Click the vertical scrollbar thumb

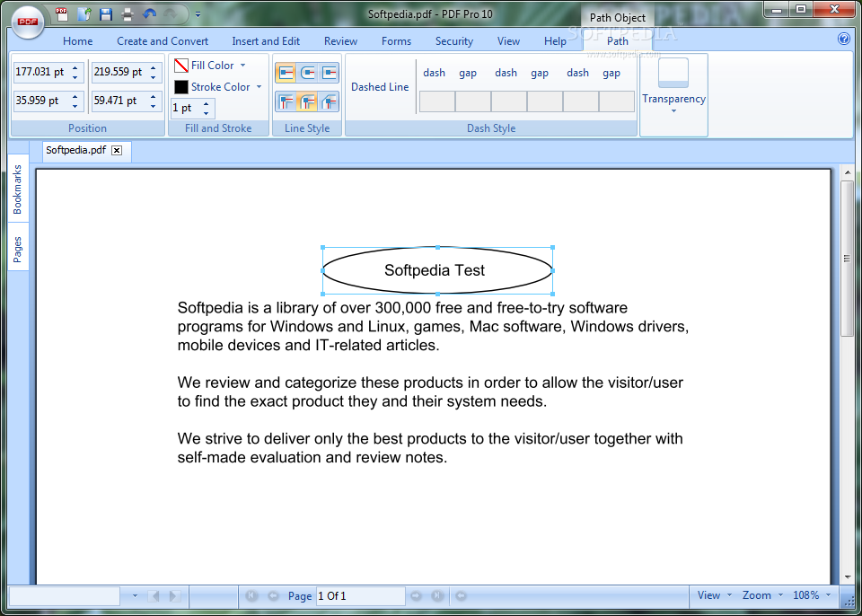[847, 259]
